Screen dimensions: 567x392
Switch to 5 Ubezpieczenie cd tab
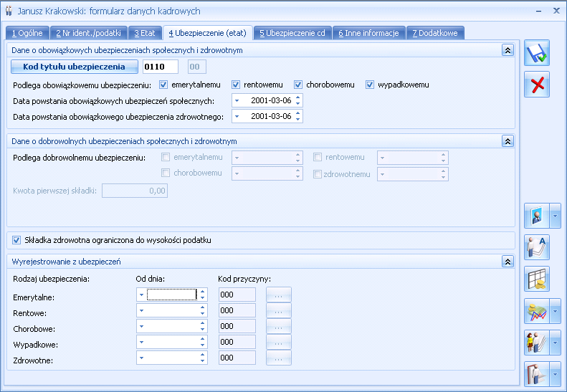292,33
